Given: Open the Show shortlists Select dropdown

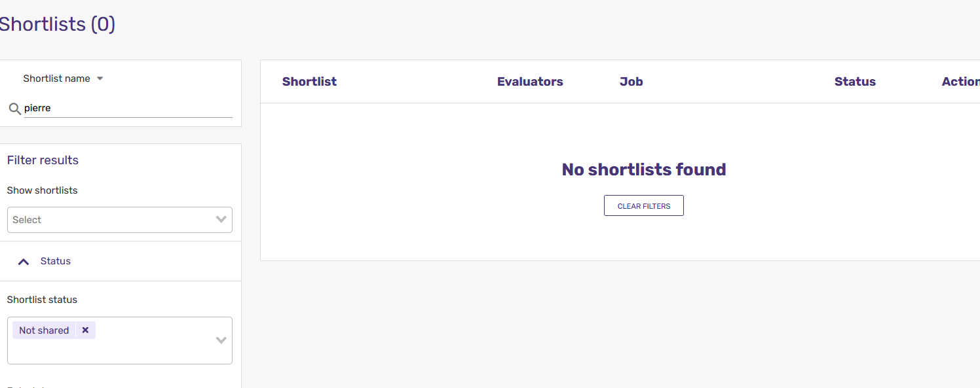Looking at the screenshot, I should pyautogui.click(x=120, y=220).
